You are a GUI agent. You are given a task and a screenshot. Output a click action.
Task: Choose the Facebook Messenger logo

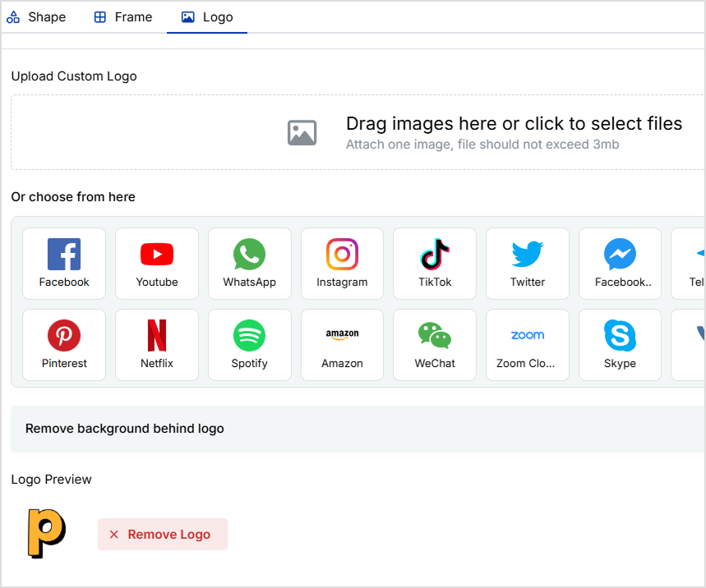[620, 263]
